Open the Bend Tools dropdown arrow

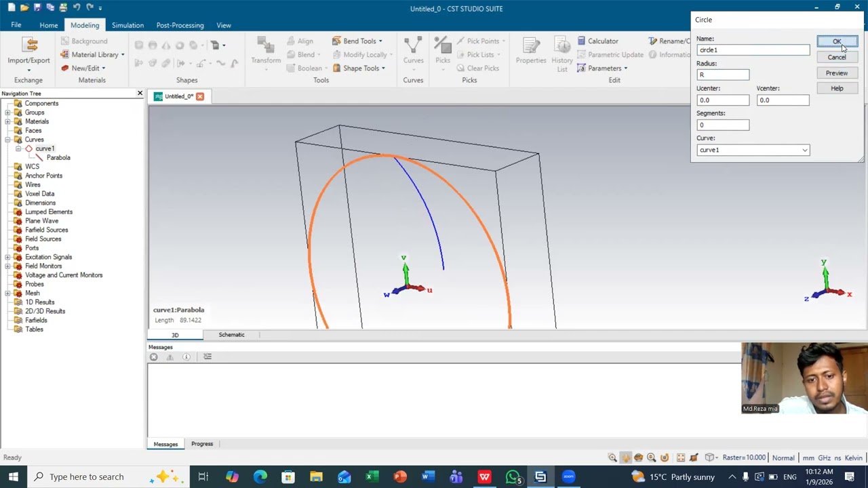(x=380, y=41)
